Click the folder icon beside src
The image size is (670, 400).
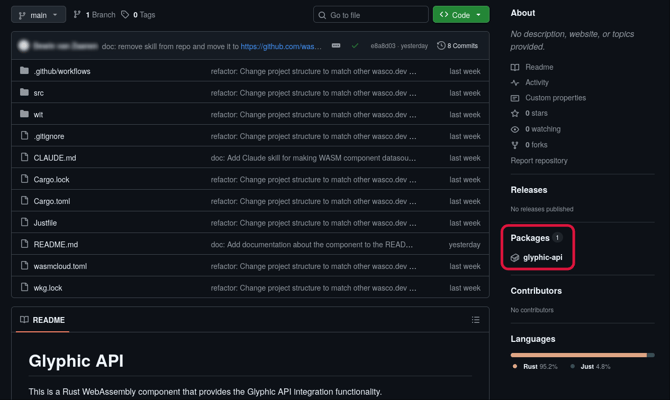click(x=25, y=93)
